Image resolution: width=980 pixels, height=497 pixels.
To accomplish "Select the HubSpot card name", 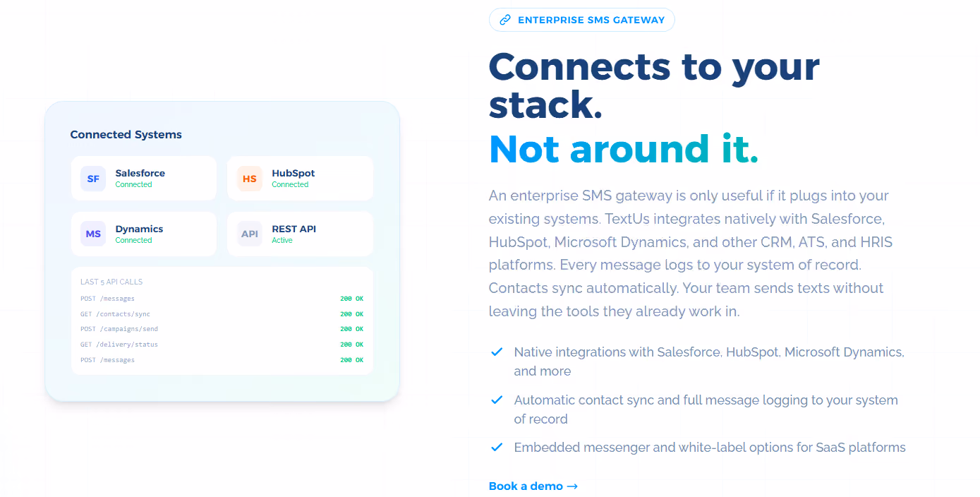I will (294, 173).
